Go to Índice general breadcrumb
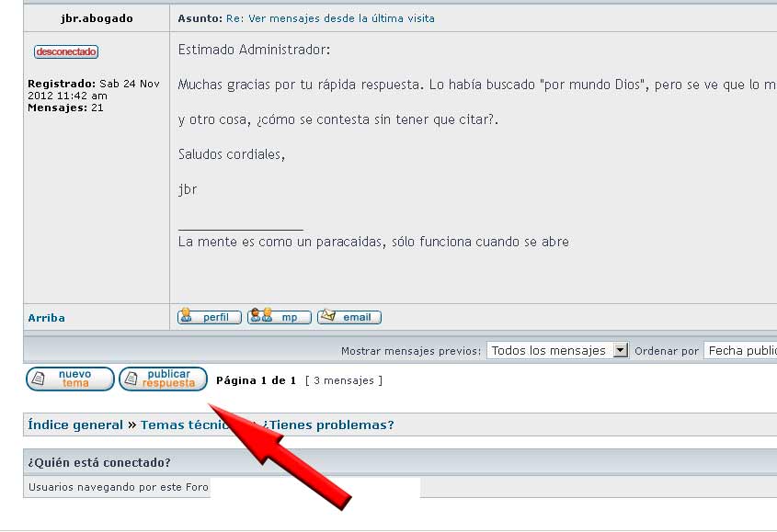Screen dimensions: 777x532 click(x=75, y=424)
